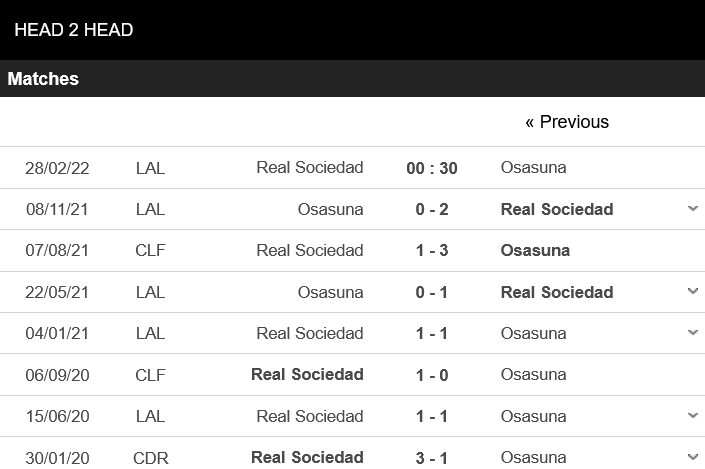Open the Matches tab header
The height and width of the screenshot is (469, 705).
pos(43,79)
